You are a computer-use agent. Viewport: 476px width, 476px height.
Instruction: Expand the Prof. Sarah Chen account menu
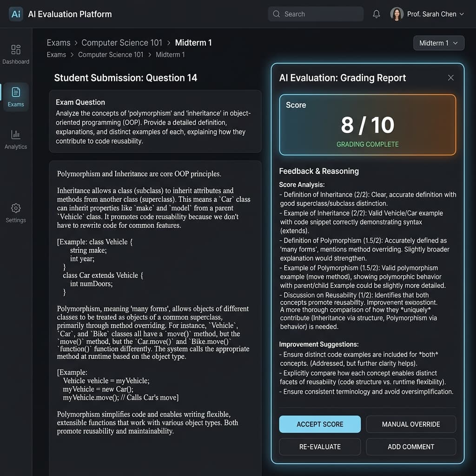(462, 14)
